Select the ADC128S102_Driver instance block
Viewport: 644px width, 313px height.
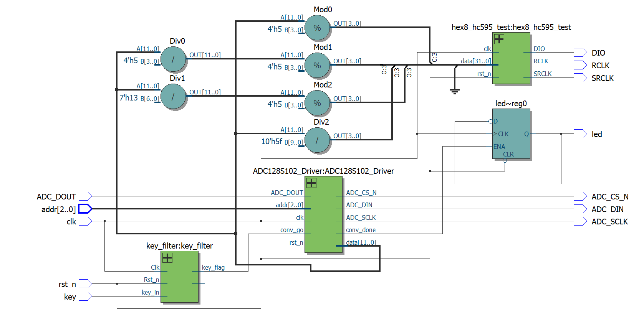coord(323,214)
